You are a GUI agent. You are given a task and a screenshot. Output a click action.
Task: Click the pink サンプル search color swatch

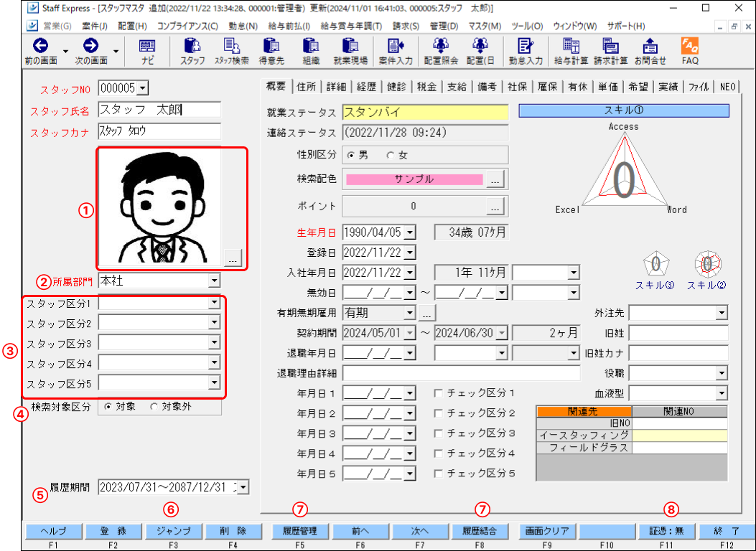414,179
